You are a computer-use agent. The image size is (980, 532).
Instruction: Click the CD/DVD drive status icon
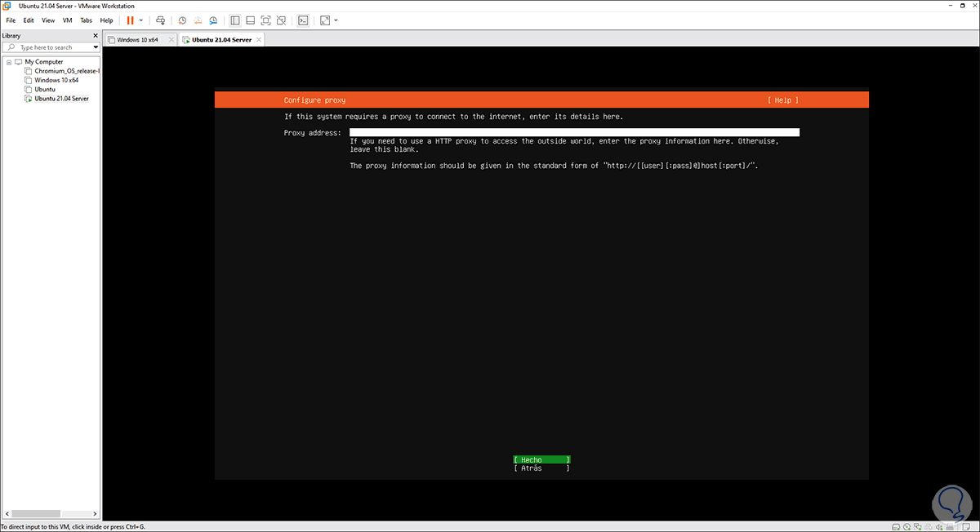coord(906,526)
